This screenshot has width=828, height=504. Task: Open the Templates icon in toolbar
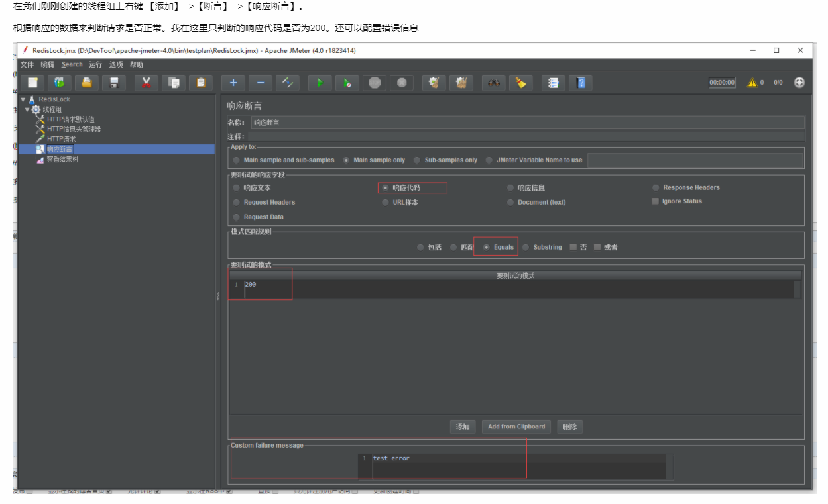[x=60, y=83]
